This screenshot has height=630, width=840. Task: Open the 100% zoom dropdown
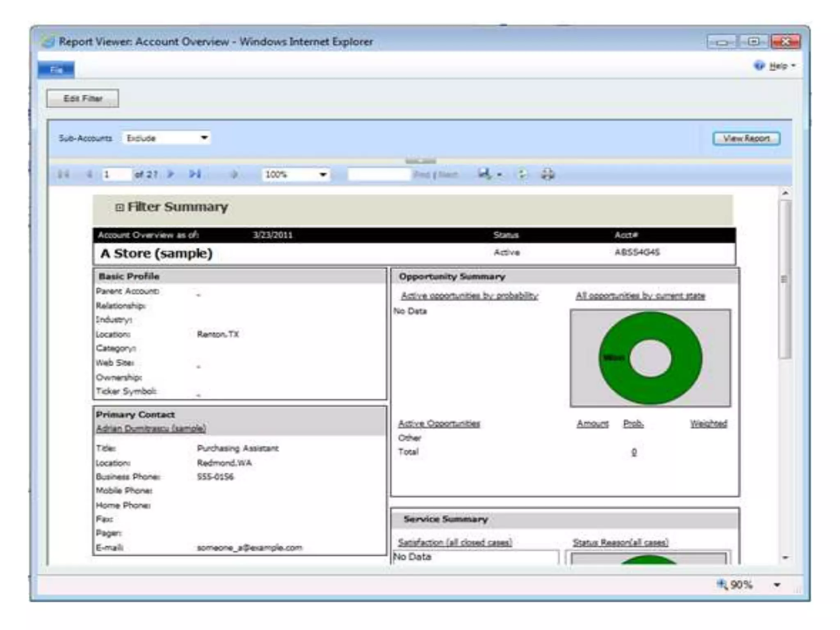pyautogui.click(x=296, y=175)
